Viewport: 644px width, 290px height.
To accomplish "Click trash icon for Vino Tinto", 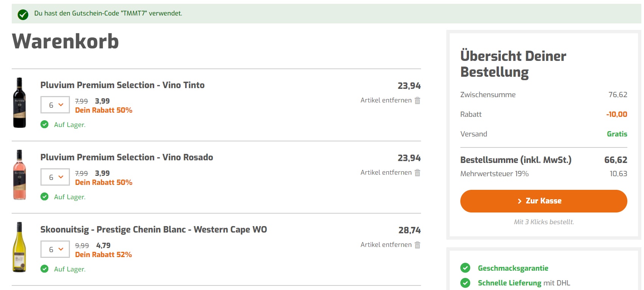I will [x=417, y=101].
